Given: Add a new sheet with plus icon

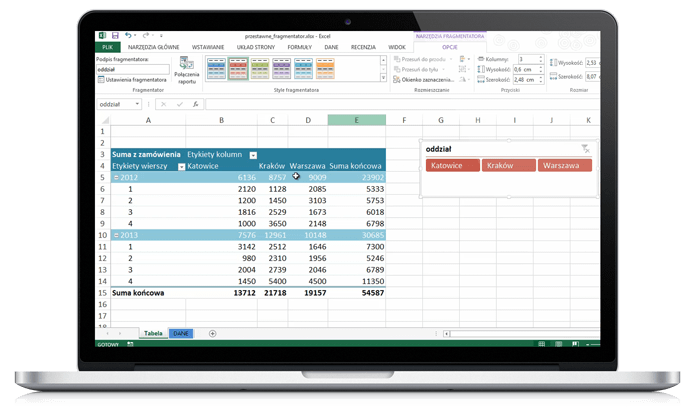Looking at the screenshot, I should point(212,332).
